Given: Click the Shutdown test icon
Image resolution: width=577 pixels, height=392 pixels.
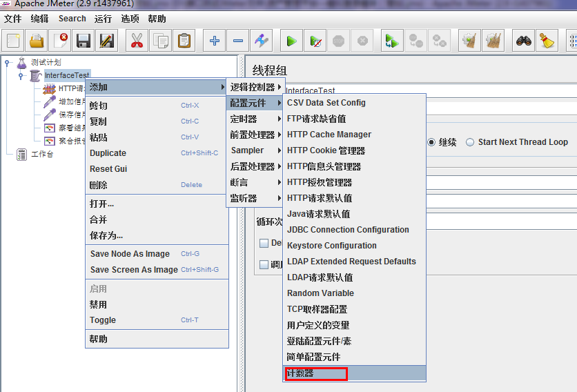Looking at the screenshot, I should click(x=362, y=41).
